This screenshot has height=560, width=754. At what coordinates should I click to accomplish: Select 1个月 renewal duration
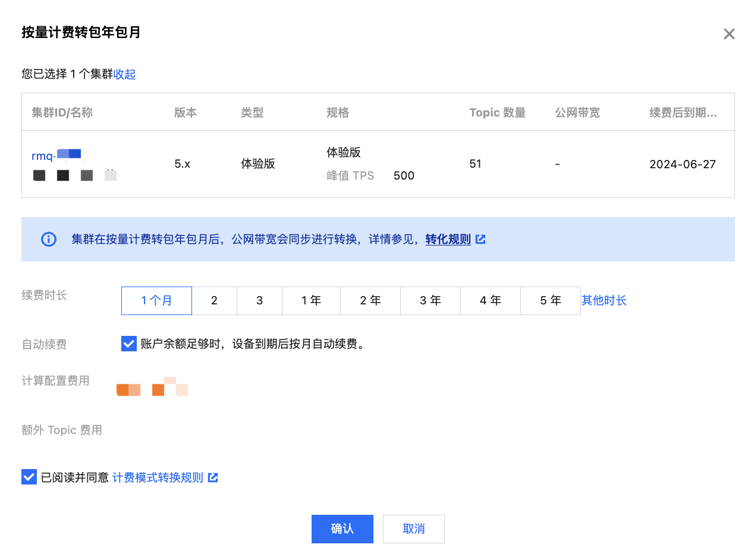point(156,301)
